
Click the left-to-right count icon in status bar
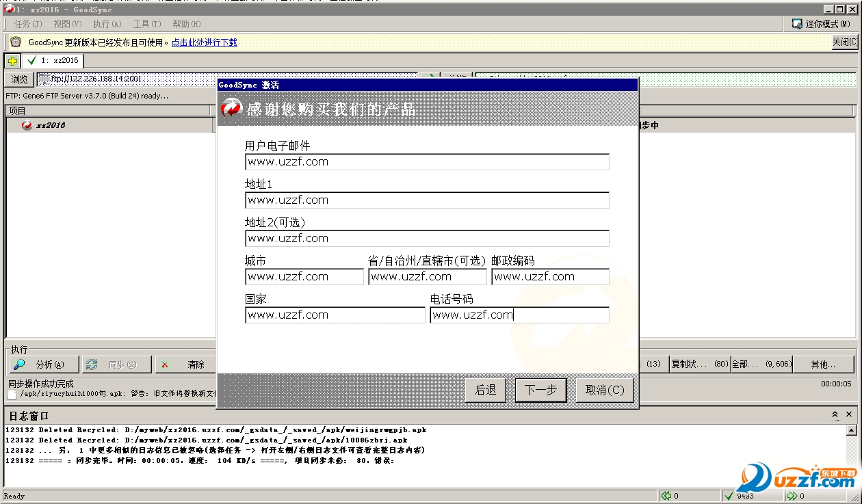[666, 496]
